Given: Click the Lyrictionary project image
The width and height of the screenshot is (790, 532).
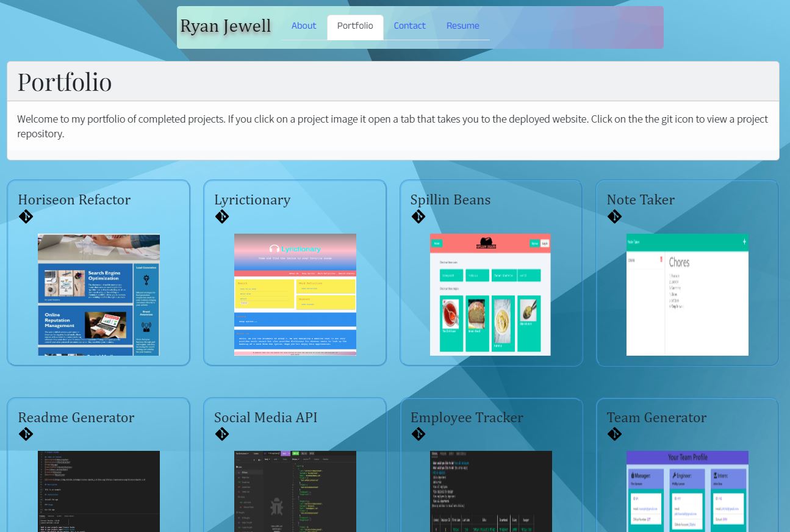Looking at the screenshot, I should click(x=295, y=295).
